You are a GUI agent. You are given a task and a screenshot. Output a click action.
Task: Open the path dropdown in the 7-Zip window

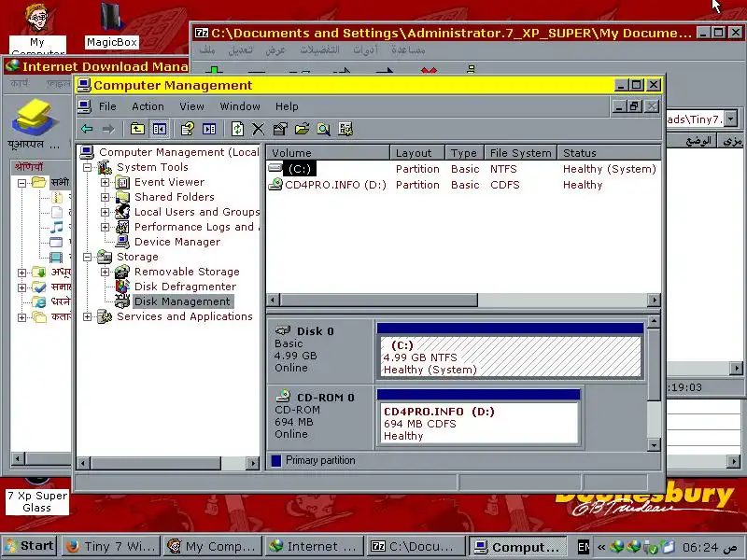[x=731, y=119]
